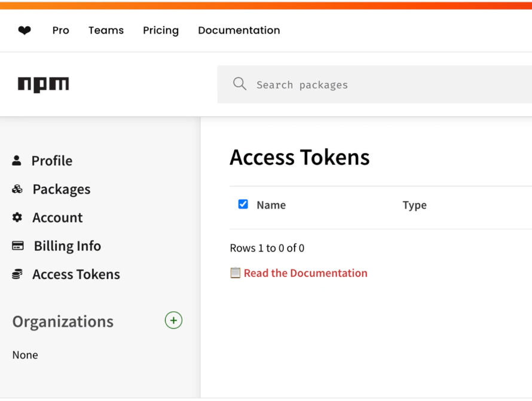Viewport: 532px width, 401px height.
Task: Open Documentation from the top navigation
Action: coord(239,30)
